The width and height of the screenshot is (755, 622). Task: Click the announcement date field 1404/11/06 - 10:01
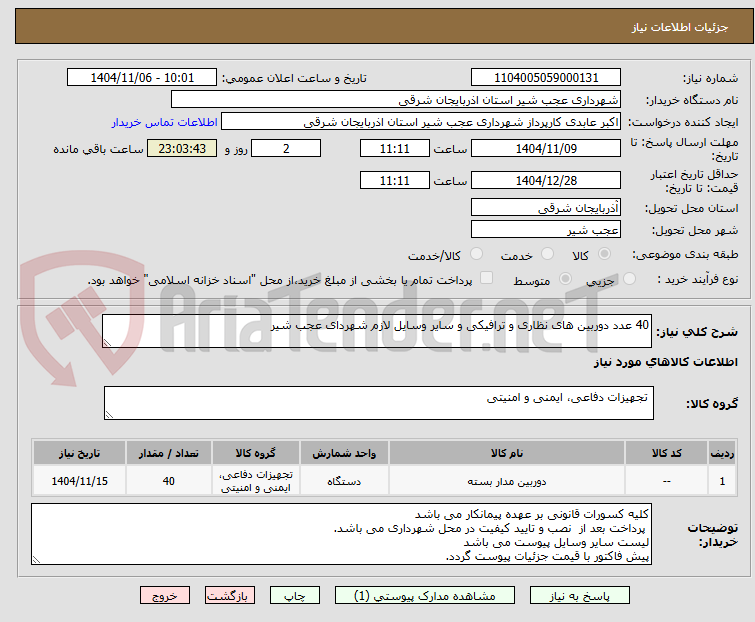tap(142, 78)
